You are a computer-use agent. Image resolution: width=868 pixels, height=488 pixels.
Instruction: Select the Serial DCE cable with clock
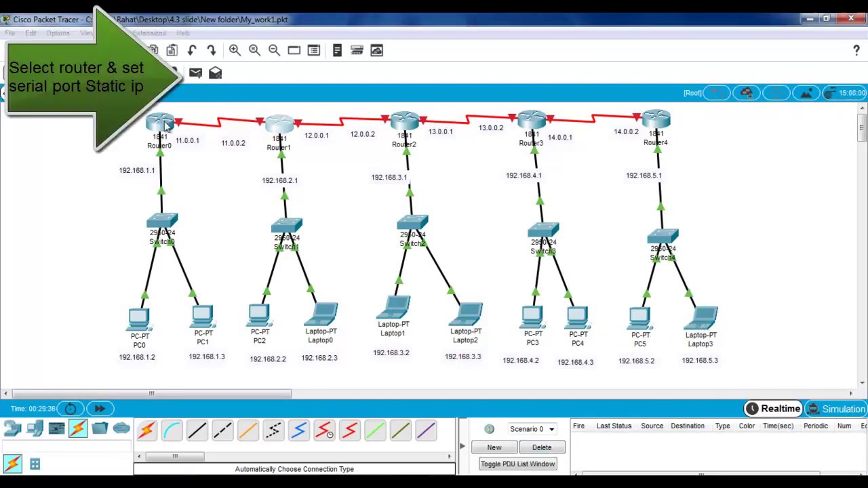324,430
